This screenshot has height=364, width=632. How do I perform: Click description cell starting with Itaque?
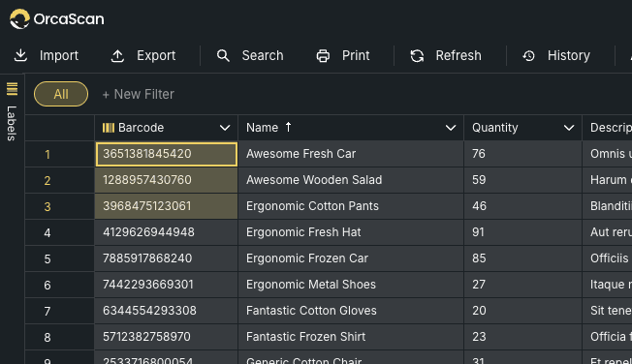[x=608, y=285]
